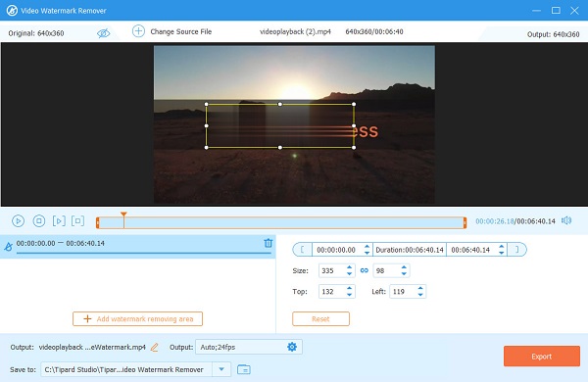Decrease the Left value 119
This screenshot has height=382, width=588.
tap(420, 295)
